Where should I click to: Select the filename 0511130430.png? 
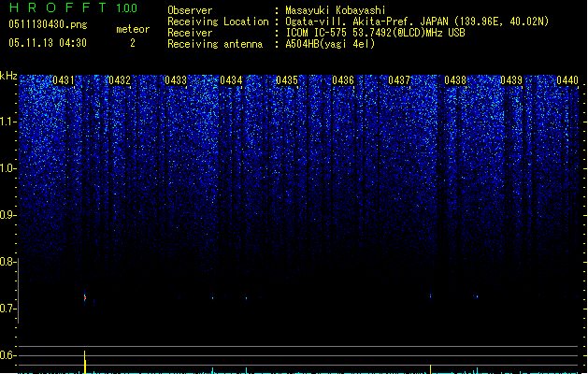pyautogui.click(x=48, y=24)
